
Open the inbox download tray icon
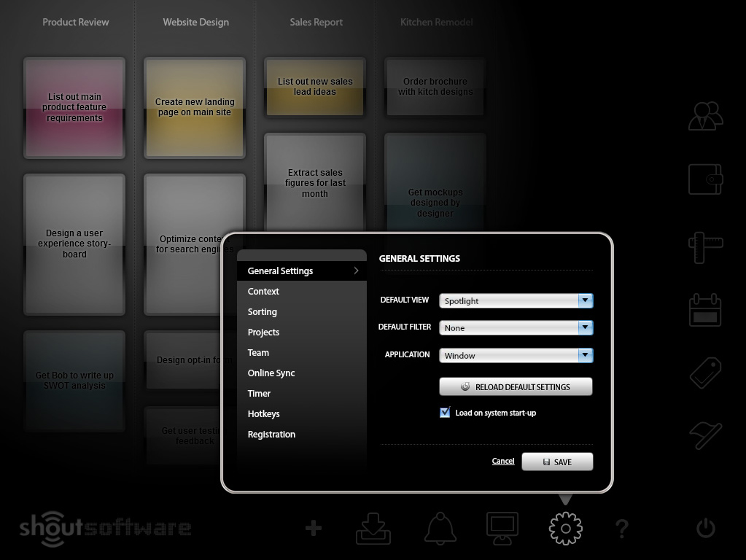373,528
